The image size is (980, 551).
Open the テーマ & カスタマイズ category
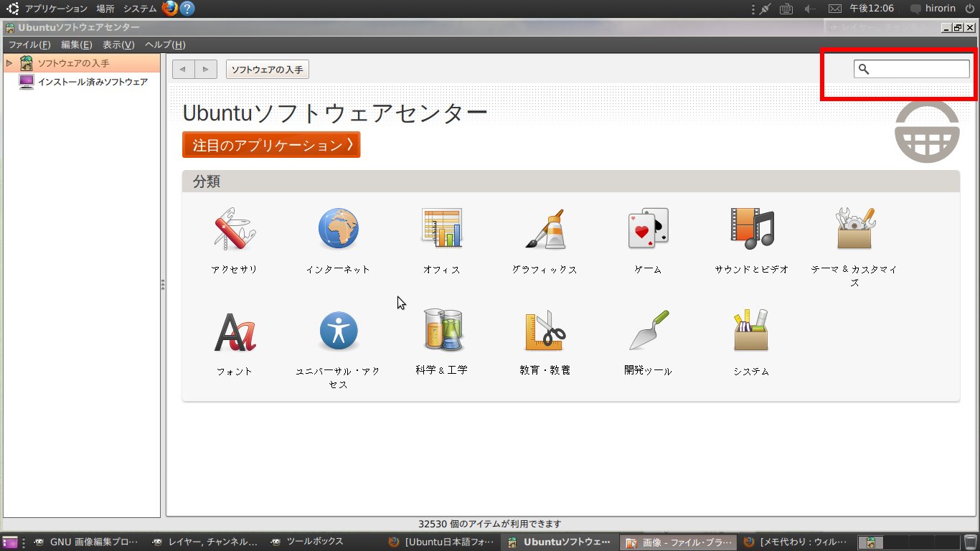pyautogui.click(x=854, y=248)
